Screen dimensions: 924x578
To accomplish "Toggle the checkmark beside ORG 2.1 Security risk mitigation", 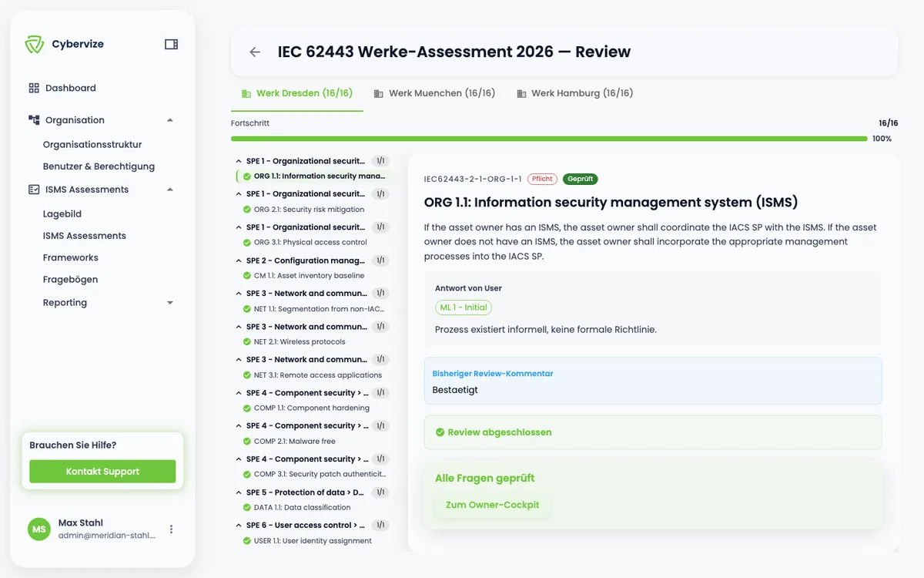I will click(x=246, y=209).
